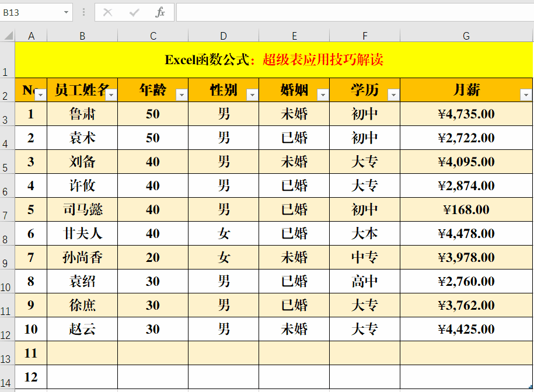Screen dimensions: 534x392
Task: Click the salary cell ¥4,478.00
Action: [x=466, y=233]
